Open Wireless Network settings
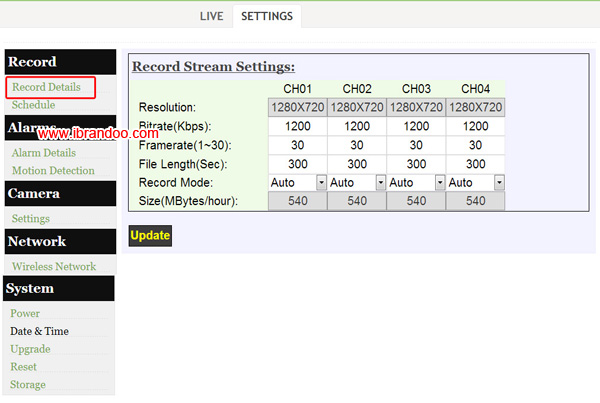The height and width of the screenshot is (403, 600). [x=54, y=266]
